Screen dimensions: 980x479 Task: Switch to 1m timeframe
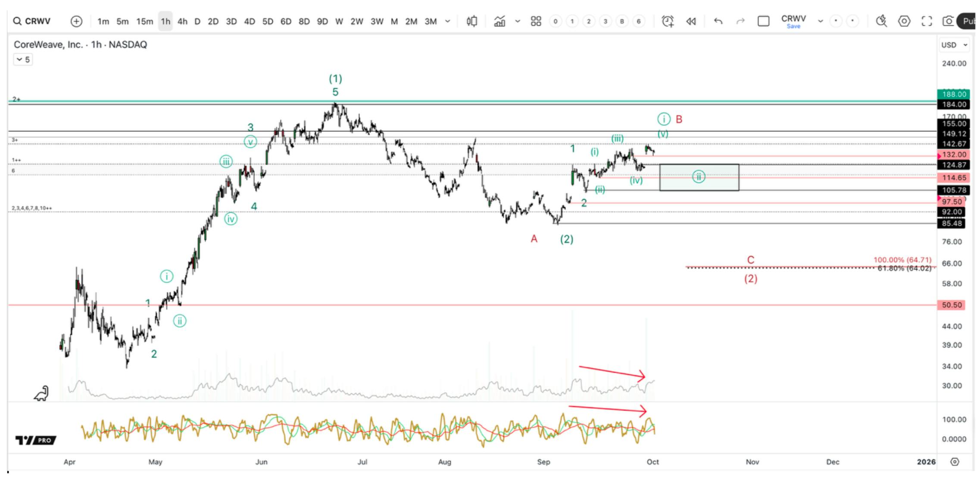point(103,21)
